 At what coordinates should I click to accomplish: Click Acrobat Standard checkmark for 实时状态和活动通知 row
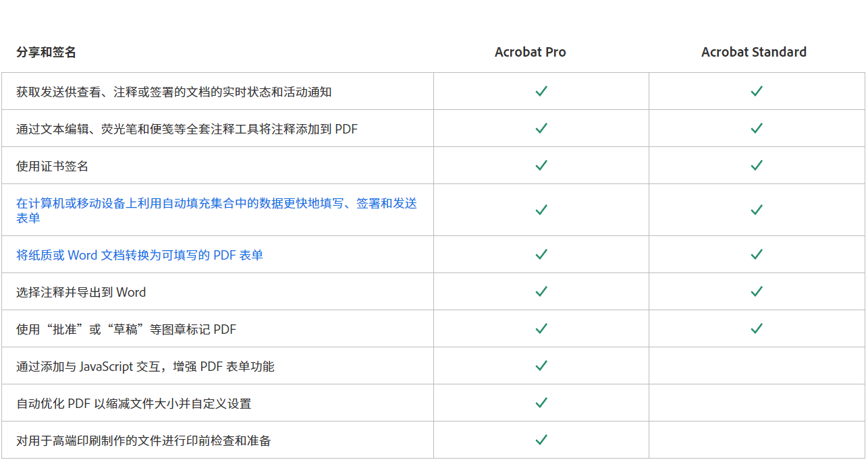point(757,91)
